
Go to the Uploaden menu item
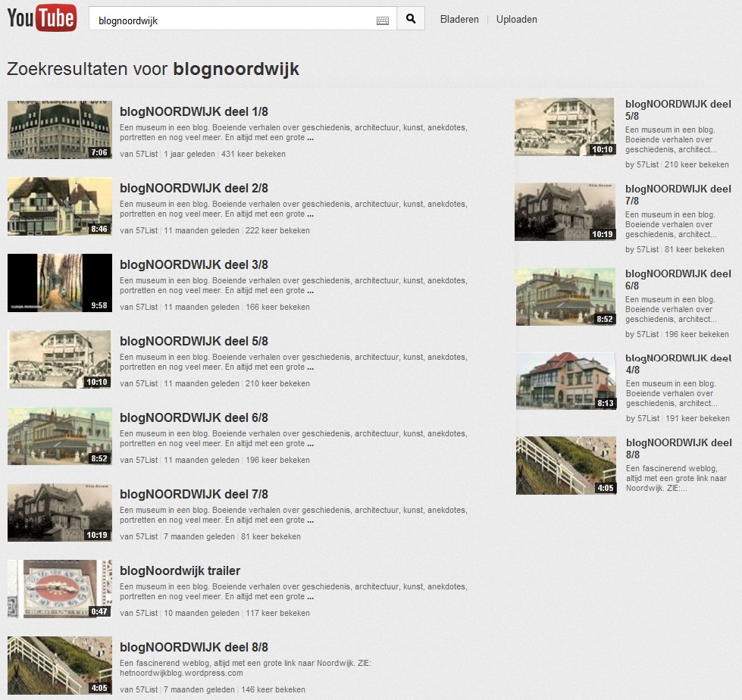[516, 20]
